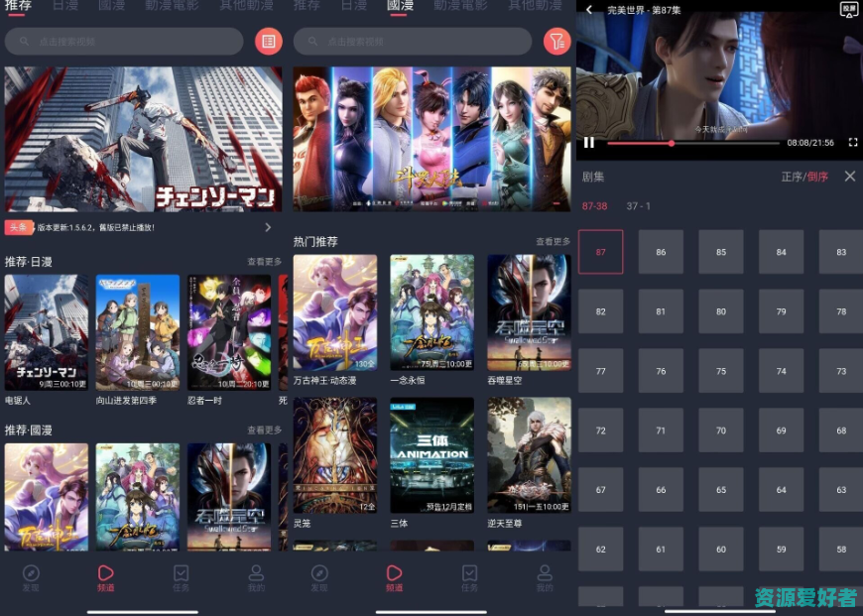Expand the 头条 announcement arrow

point(268,227)
